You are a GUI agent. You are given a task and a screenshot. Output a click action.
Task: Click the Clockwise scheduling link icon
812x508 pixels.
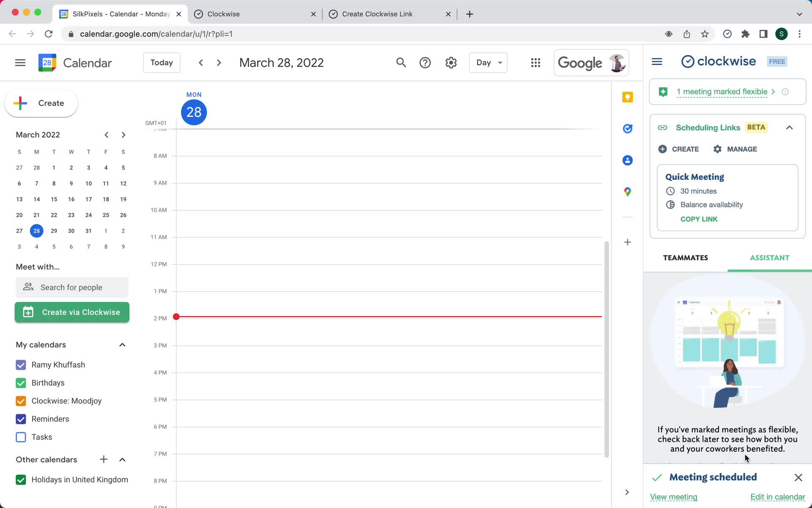pyautogui.click(x=663, y=127)
